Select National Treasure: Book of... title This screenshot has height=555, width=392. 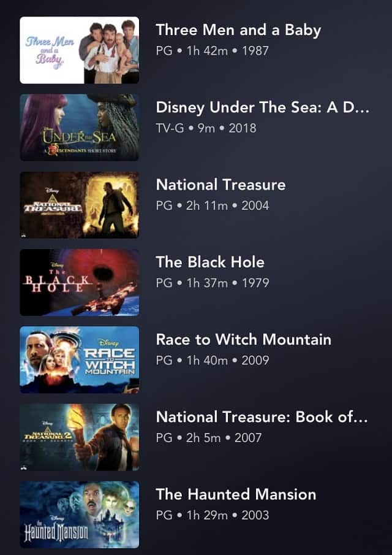pyautogui.click(x=262, y=417)
